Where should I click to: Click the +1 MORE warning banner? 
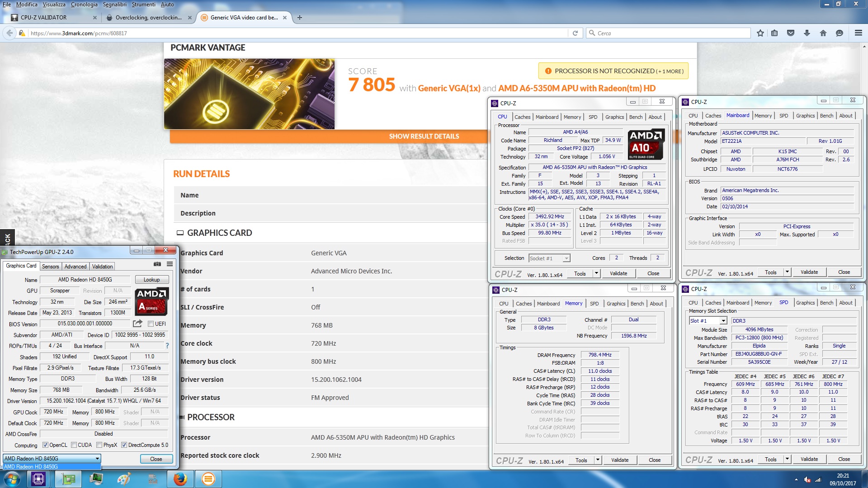click(x=613, y=71)
